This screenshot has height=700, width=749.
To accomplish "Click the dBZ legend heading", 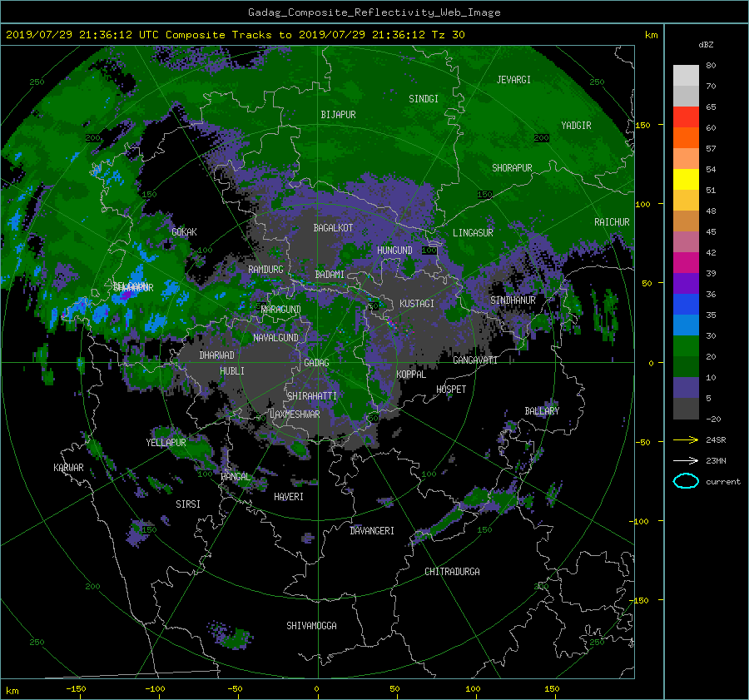I will tap(706, 44).
